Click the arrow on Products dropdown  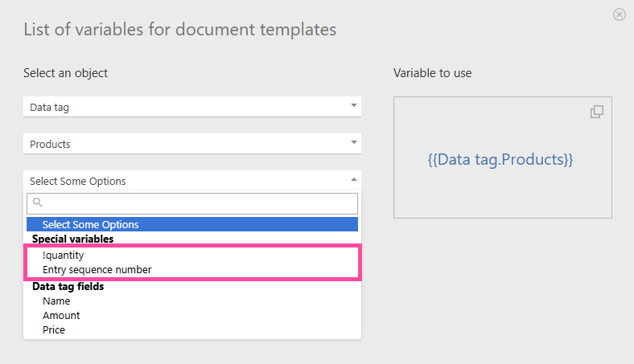pyautogui.click(x=353, y=143)
